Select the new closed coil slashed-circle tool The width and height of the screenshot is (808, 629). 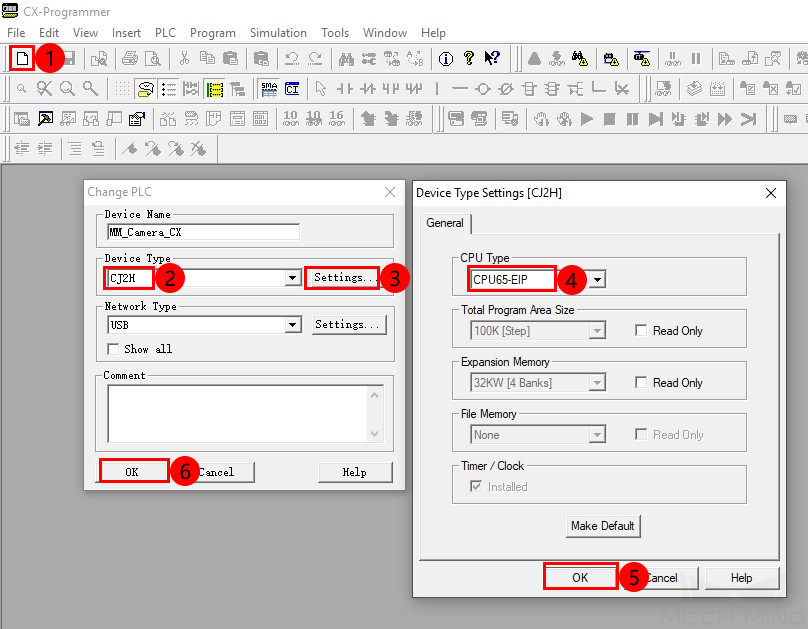click(x=506, y=89)
